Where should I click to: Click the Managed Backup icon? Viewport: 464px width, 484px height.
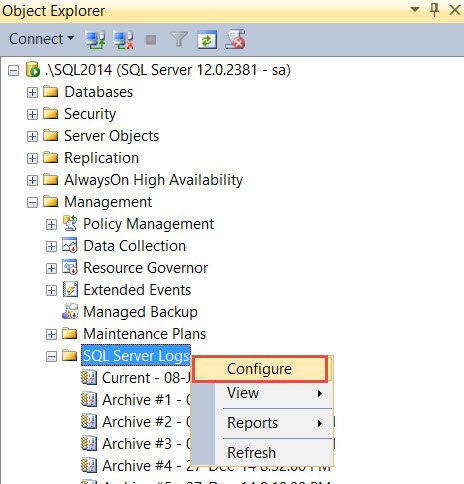(70, 311)
